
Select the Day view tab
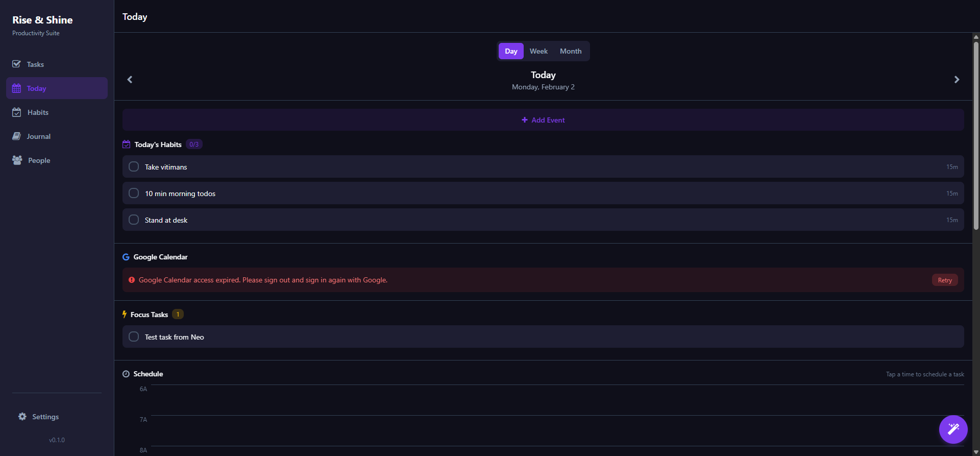coord(511,51)
